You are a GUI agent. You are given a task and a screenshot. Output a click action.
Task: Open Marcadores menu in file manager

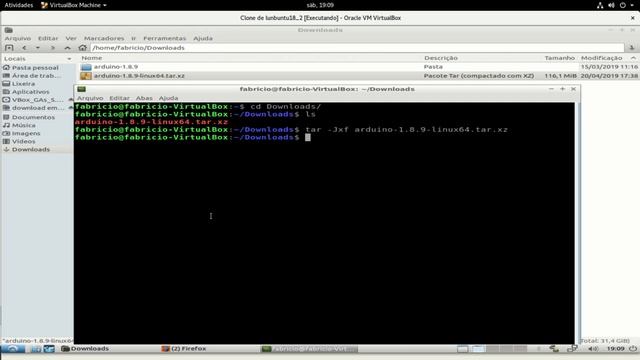[104, 38]
